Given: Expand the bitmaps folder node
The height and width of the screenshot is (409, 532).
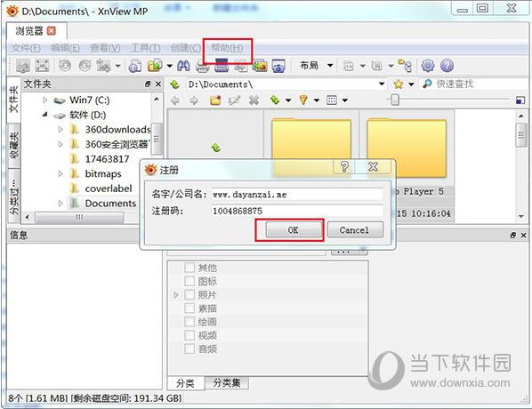Looking at the screenshot, I should (x=60, y=173).
